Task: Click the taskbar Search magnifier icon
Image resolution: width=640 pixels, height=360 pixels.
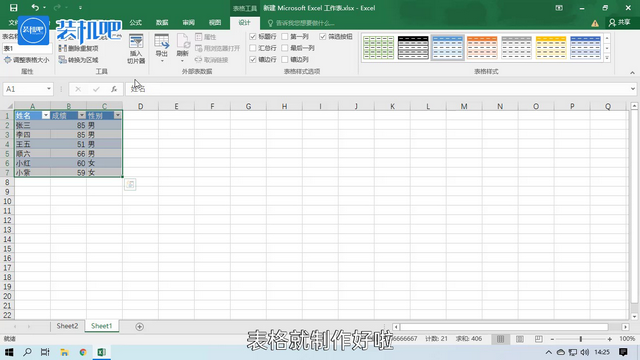Action: 27,352
